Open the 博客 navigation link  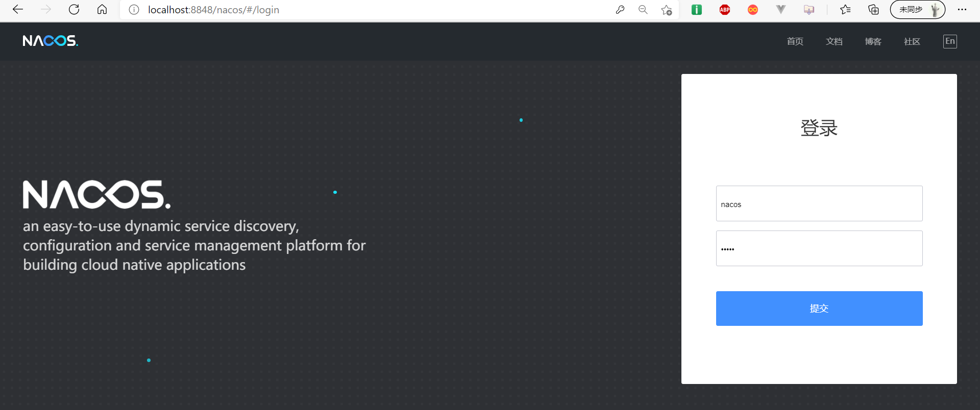873,41
